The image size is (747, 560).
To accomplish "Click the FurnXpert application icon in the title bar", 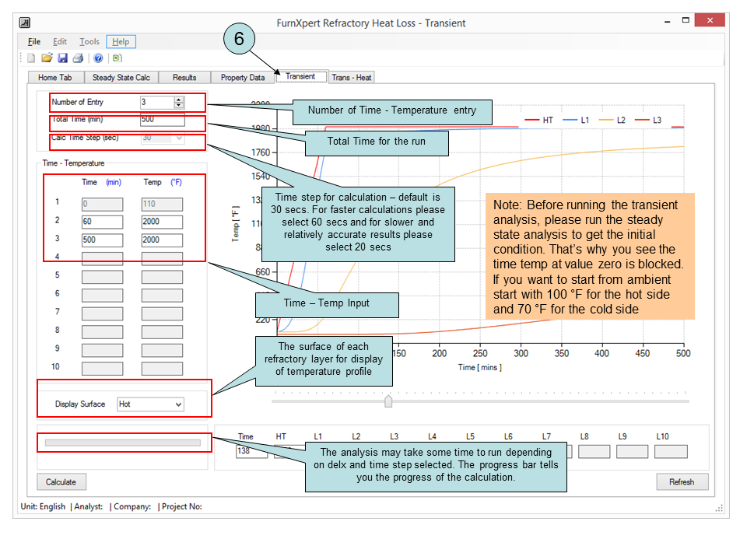I will click(25, 23).
